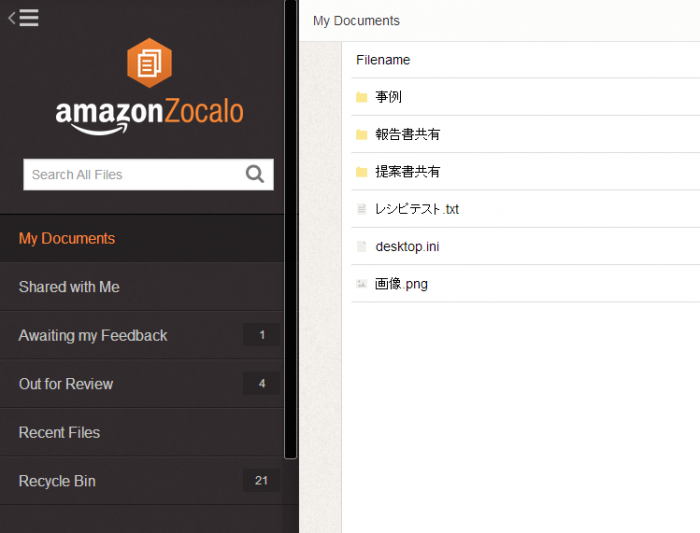The height and width of the screenshot is (533, 700).
Task: Click the sidebar vertical scrollbar
Action: [291, 229]
